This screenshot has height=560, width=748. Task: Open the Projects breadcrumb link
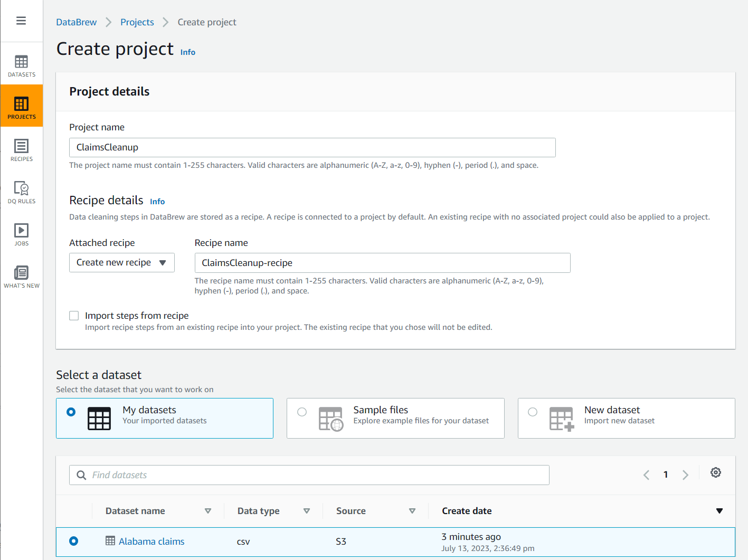(137, 22)
